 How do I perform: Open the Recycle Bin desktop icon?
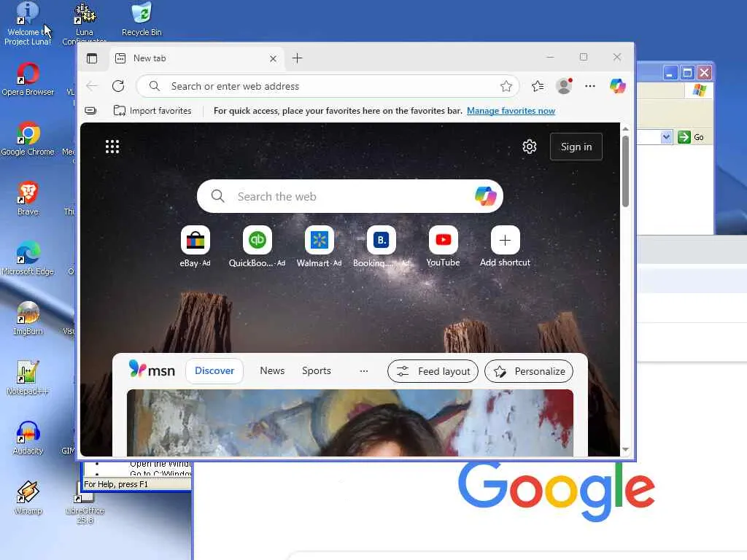[142, 20]
